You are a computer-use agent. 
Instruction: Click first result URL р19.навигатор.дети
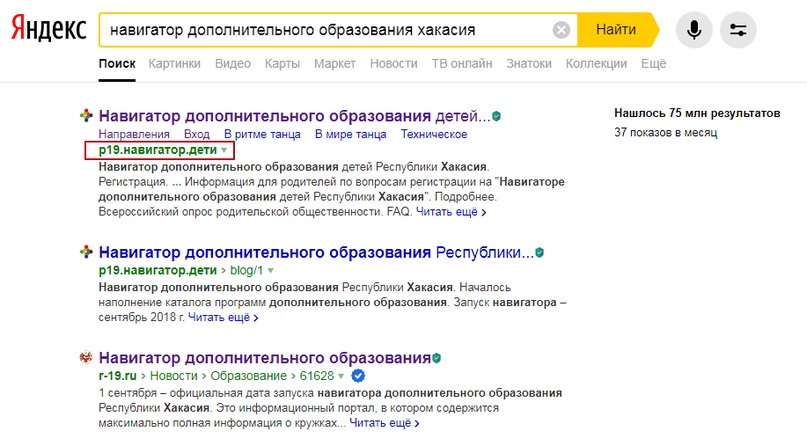point(157,150)
